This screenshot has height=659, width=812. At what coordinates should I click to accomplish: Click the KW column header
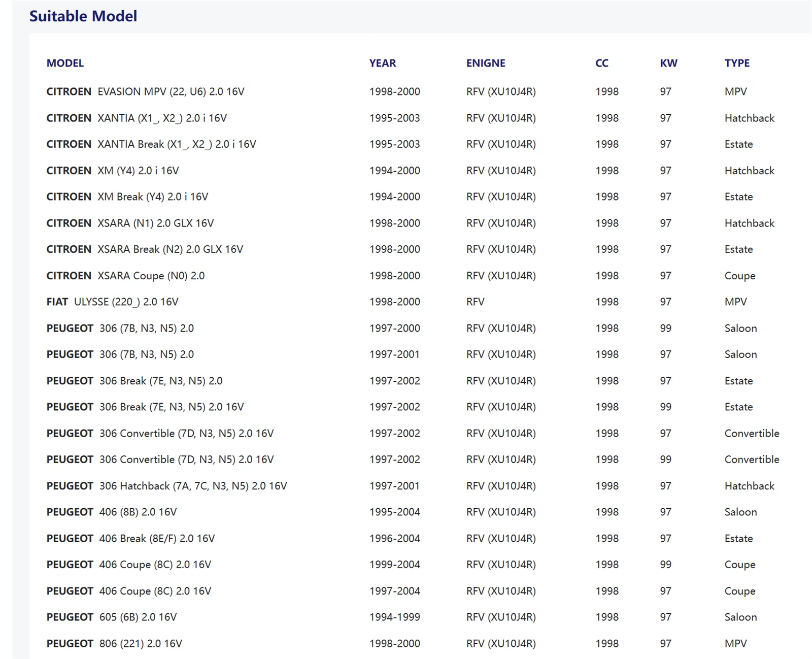[x=668, y=63]
